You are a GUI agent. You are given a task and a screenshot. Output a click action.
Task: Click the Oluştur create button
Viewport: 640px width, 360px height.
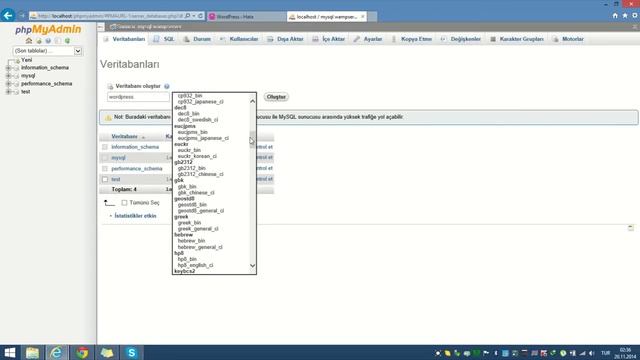coord(276,97)
